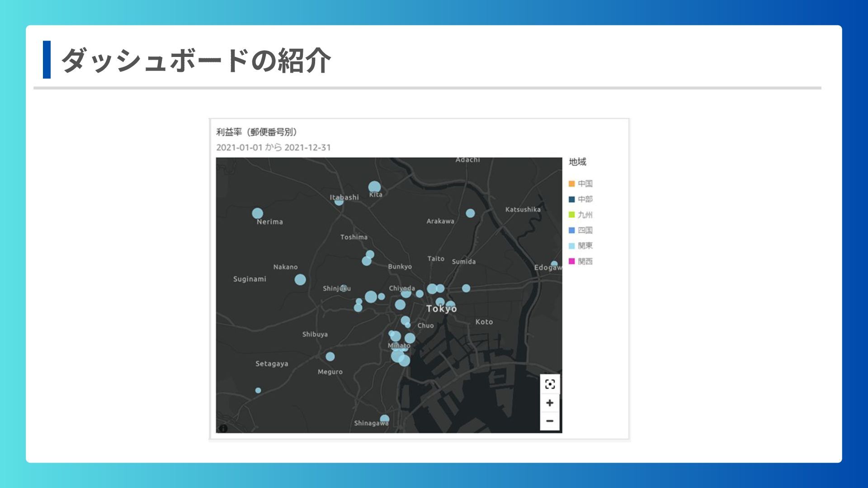Click the Sumida map label
This screenshot has width=868, height=488.
(x=464, y=262)
